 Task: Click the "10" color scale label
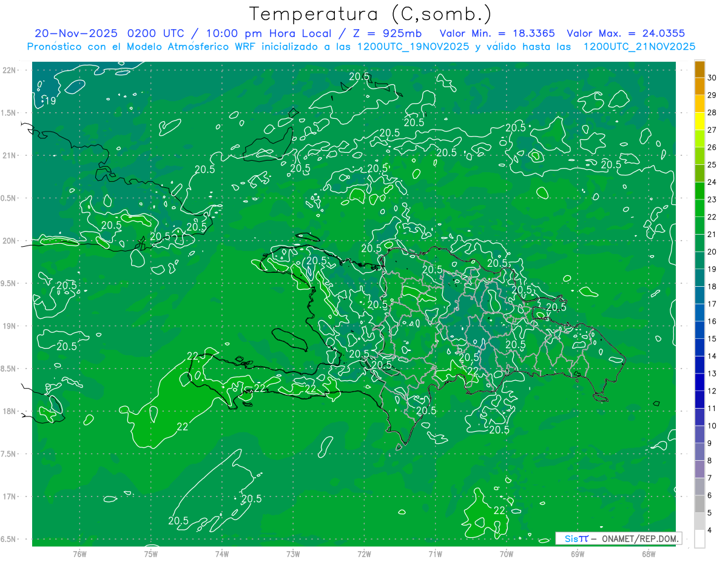pos(712,426)
